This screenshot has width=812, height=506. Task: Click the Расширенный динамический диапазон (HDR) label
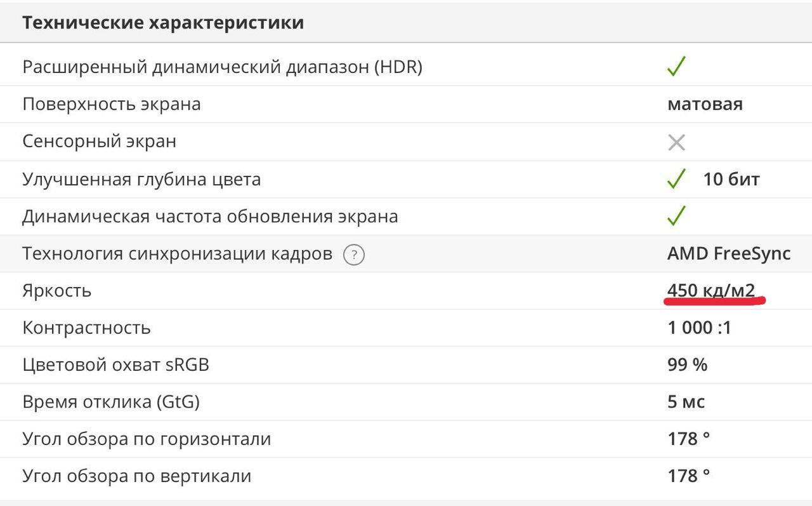(x=222, y=67)
